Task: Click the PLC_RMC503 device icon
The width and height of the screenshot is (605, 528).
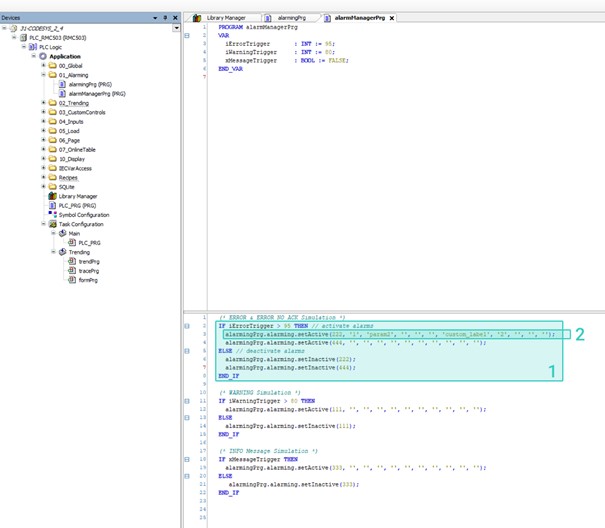Action: pyautogui.click(x=23, y=38)
